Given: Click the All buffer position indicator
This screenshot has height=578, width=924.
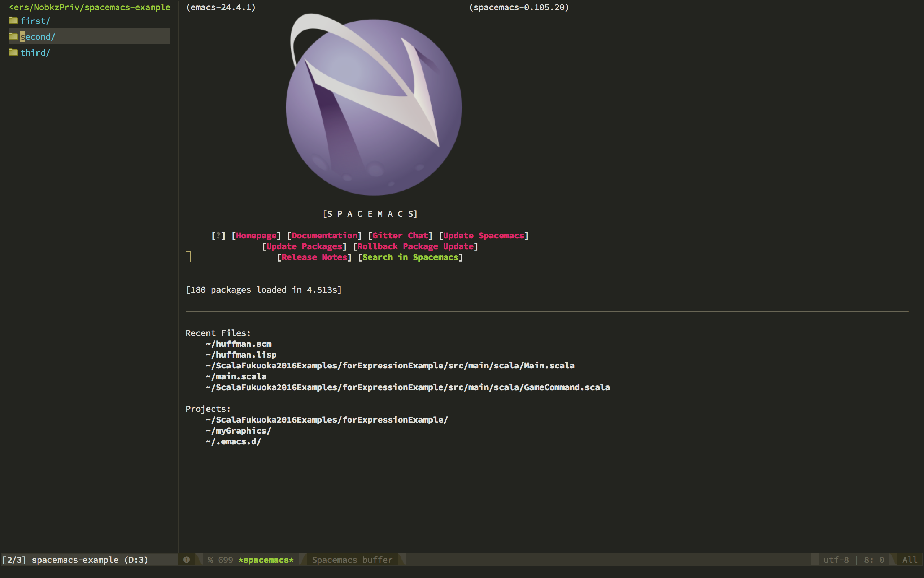Looking at the screenshot, I should tap(910, 560).
